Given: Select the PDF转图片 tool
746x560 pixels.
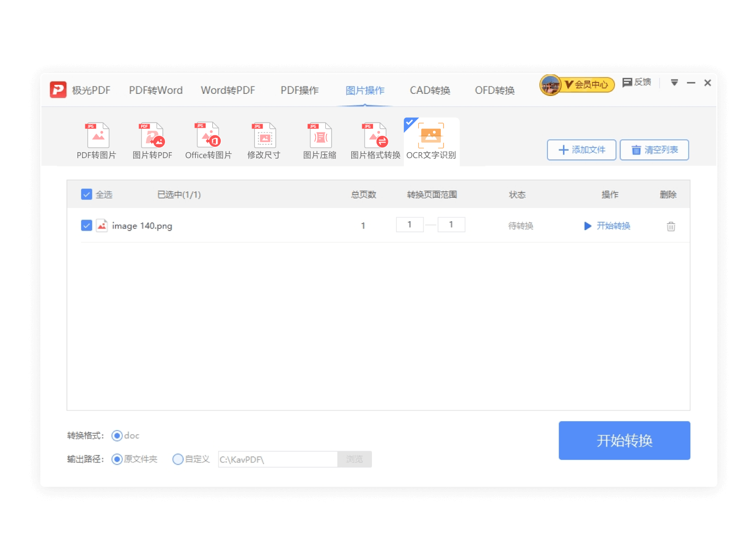Looking at the screenshot, I should click(x=97, y=141).
